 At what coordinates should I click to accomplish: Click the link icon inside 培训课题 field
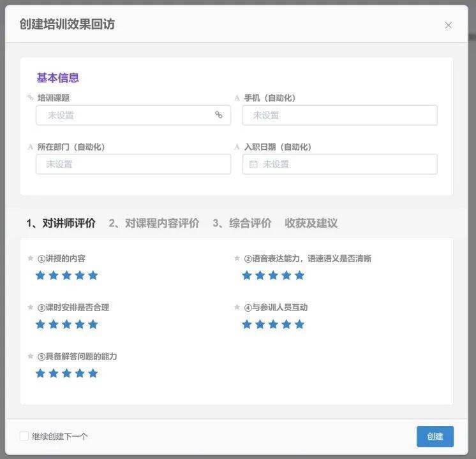[x=219, y=115]
